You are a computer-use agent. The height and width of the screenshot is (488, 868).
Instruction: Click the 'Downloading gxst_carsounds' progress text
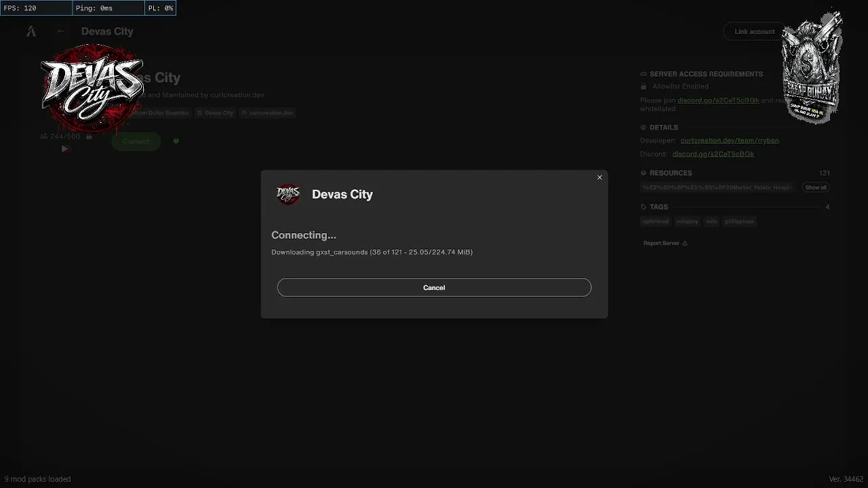[x=372, y=252]
